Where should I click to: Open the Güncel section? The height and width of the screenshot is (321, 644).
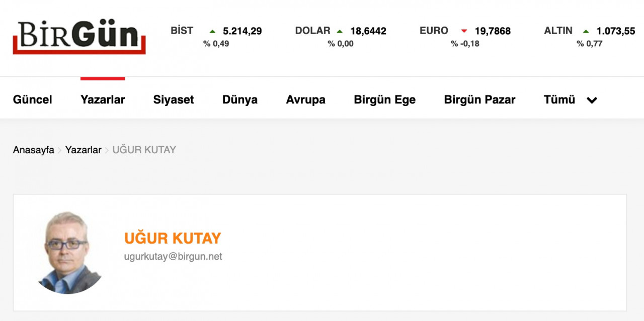click(33, 99)
